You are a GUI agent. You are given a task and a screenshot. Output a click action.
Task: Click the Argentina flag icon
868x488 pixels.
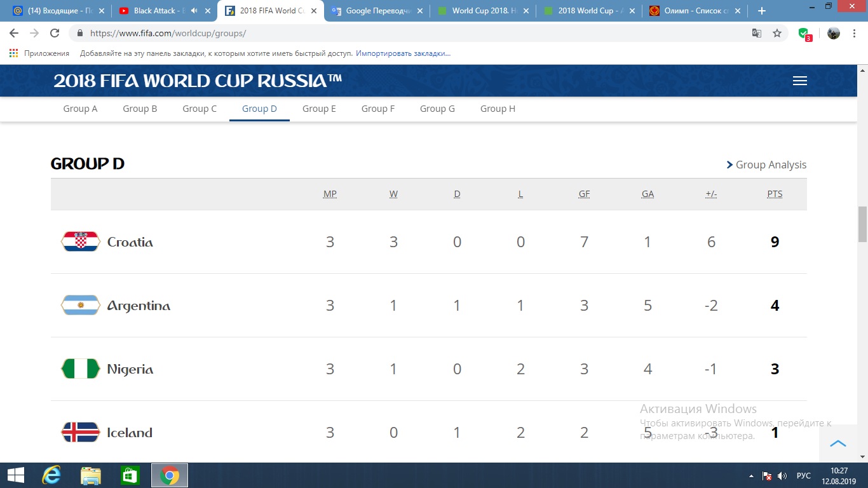(80, 305)
